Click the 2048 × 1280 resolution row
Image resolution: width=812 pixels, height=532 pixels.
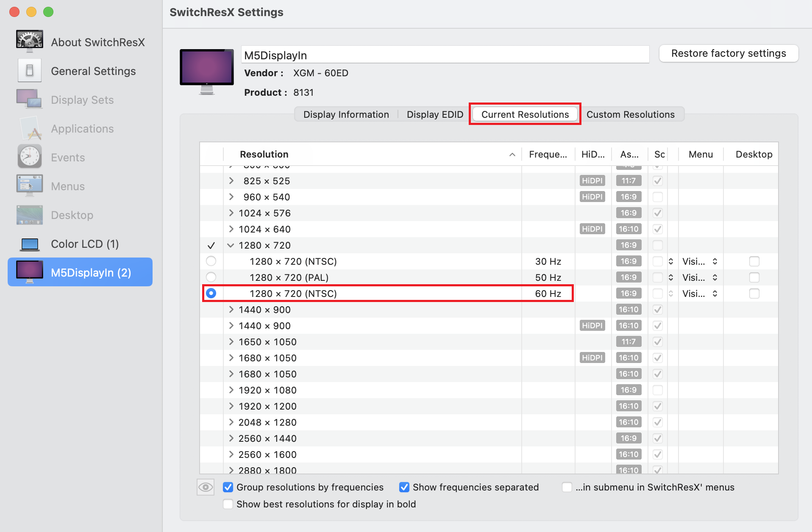(489, 422)
